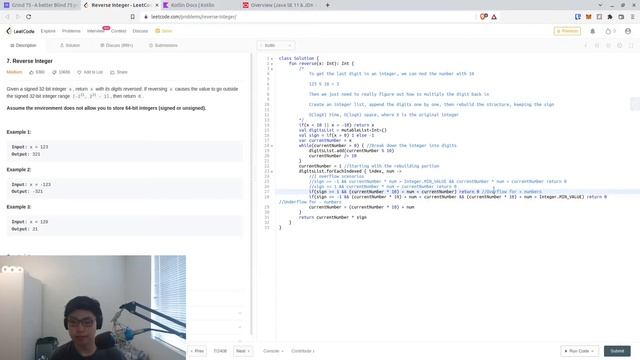Open the MetaMask fox extension
Viewport: 640px width, 360px height.
coord(589,17)
